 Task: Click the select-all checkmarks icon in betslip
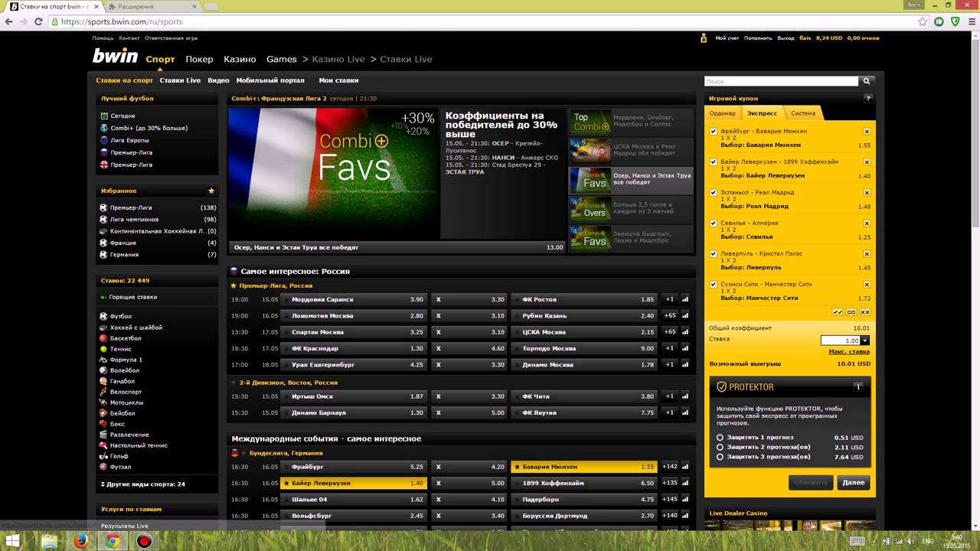[838, 312]
